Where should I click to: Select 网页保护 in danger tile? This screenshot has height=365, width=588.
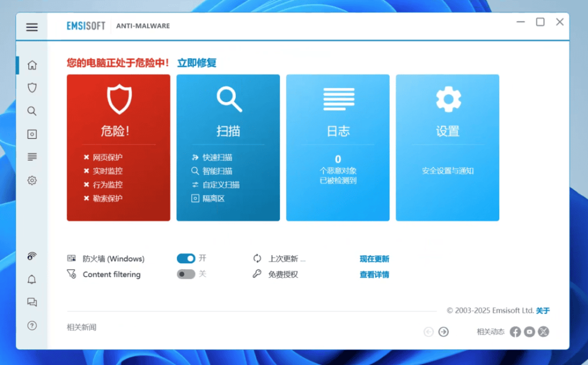[108, 158]
